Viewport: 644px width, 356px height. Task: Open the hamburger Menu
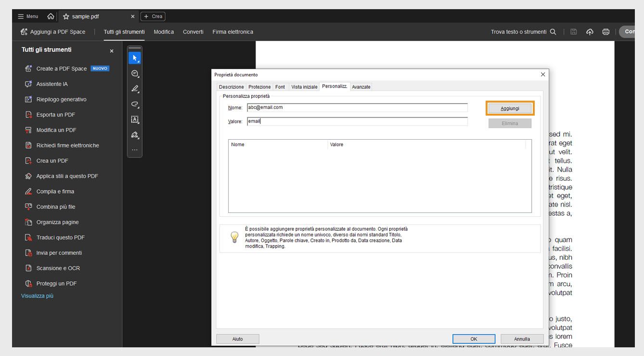pyautogui.click(x=28, y=16)
